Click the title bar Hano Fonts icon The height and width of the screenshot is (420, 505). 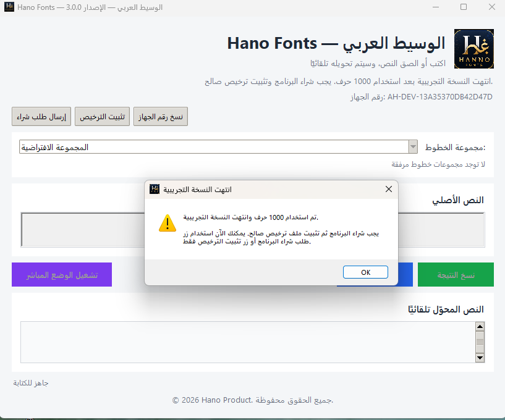(9, 7)
